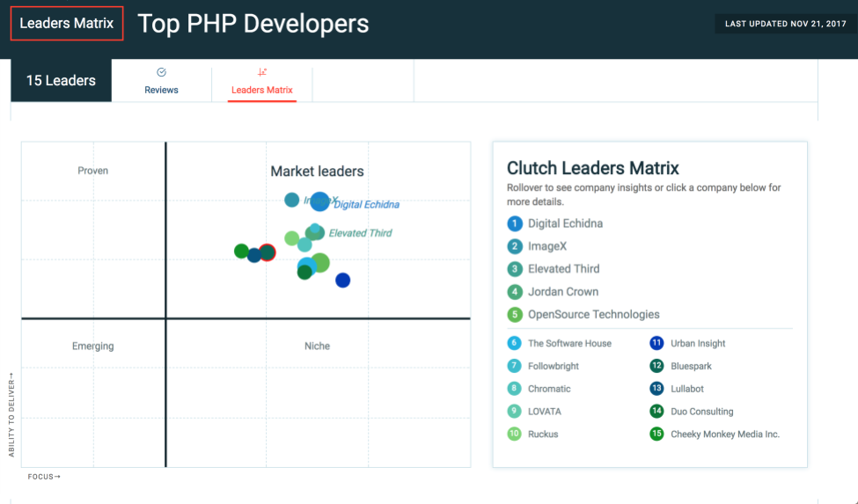
Task: Click the number 8 badge for Chromatic
Action: [x=515, y=389]
